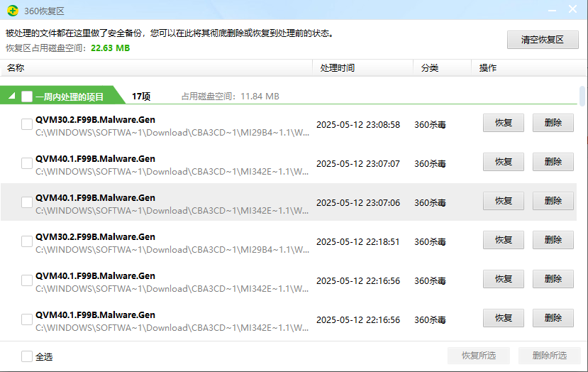Tick the 一周内处理的项目 group checkbox
Viewport: 588px width, 372px height.
(x=27, y=97)
